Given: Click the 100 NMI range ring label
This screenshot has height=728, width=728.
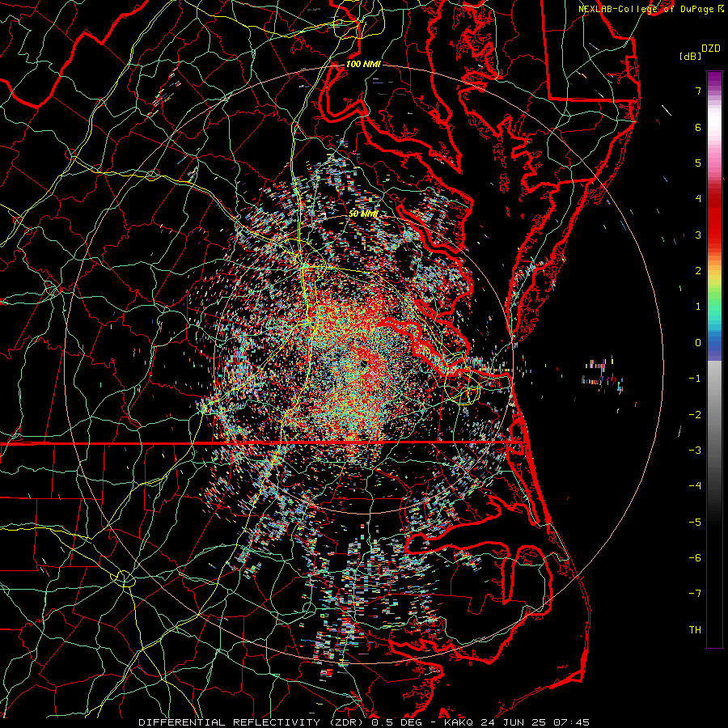Looking at the screenshot, I should click(363, 64).
